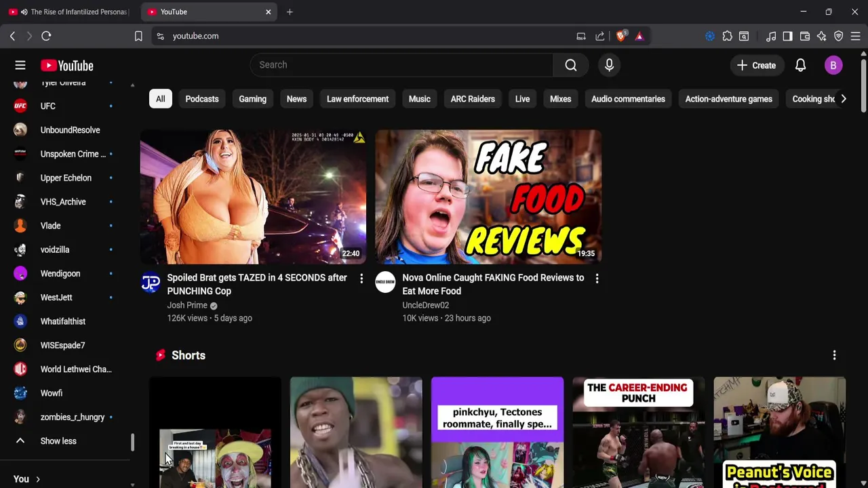
Task: Click the share page icon in address bar
Action: 600,36
